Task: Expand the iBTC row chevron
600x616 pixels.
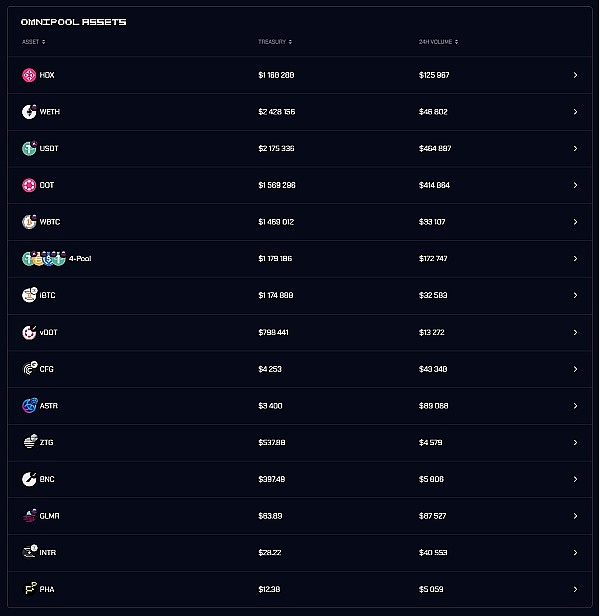Action: [x=575, y=296]
